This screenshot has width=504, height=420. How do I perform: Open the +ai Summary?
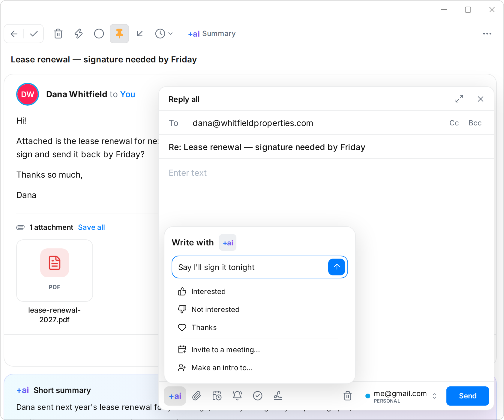coord(212,34)
